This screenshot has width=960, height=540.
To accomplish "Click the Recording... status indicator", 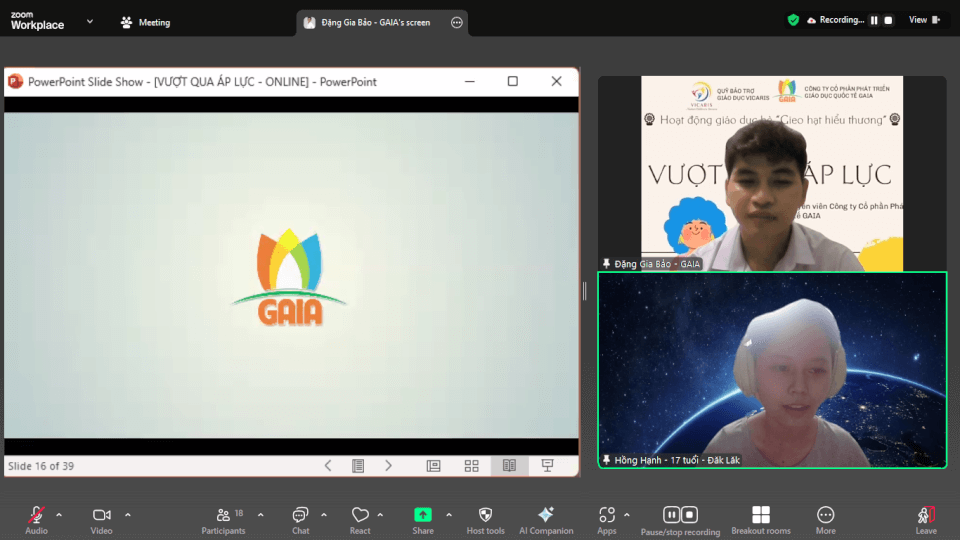I will pyautogui.click(x=836, y=20).
